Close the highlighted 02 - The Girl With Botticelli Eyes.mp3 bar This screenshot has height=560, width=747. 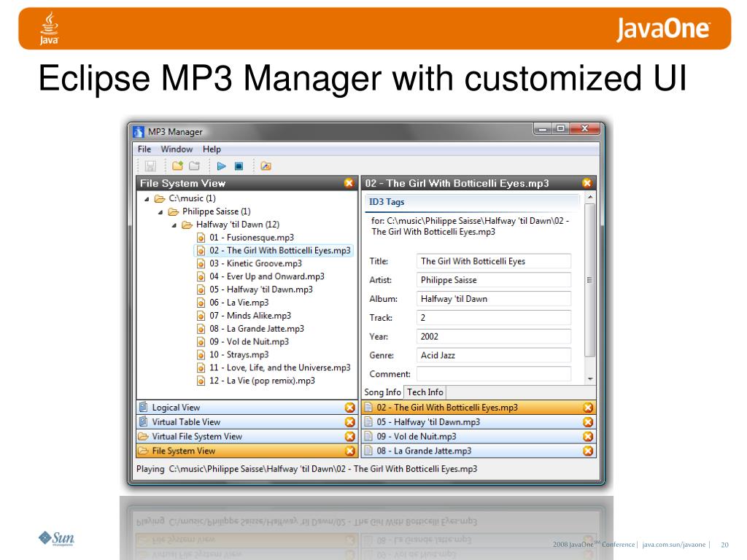coord(588,408)
